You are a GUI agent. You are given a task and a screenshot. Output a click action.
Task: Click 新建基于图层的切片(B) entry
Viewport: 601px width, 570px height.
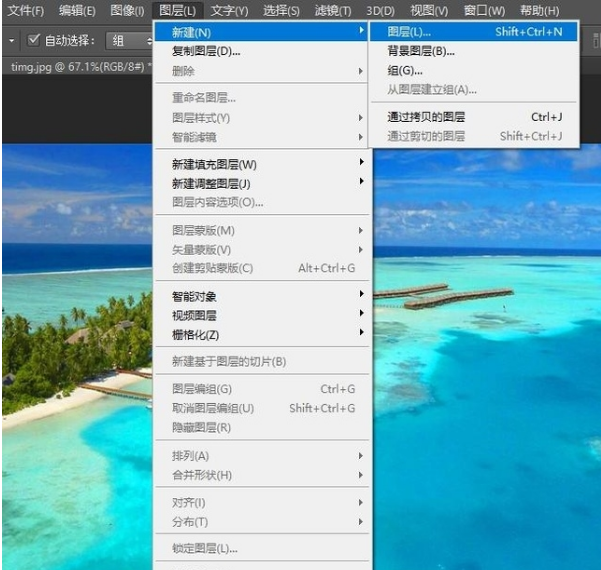click(x=261, y=361)
